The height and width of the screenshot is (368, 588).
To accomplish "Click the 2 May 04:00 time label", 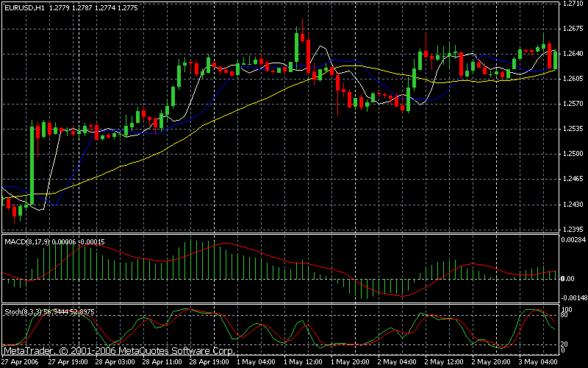I will 398,363.
